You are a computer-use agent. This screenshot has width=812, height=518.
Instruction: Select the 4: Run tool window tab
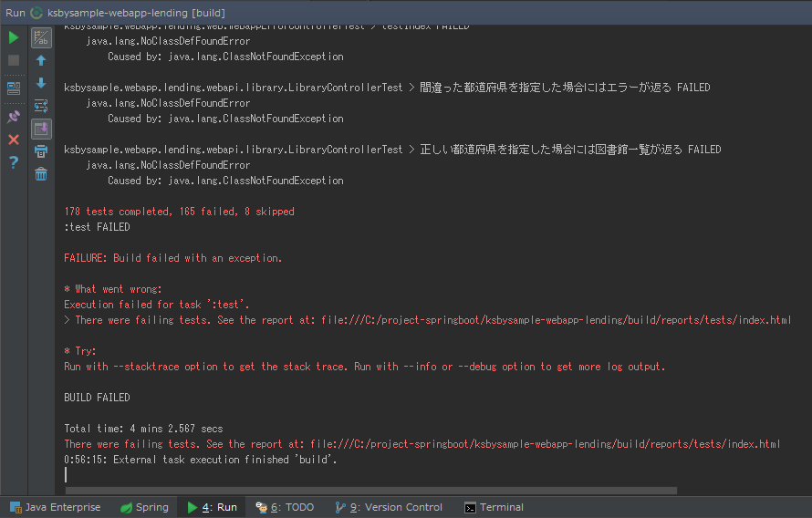tap(212, 507)
